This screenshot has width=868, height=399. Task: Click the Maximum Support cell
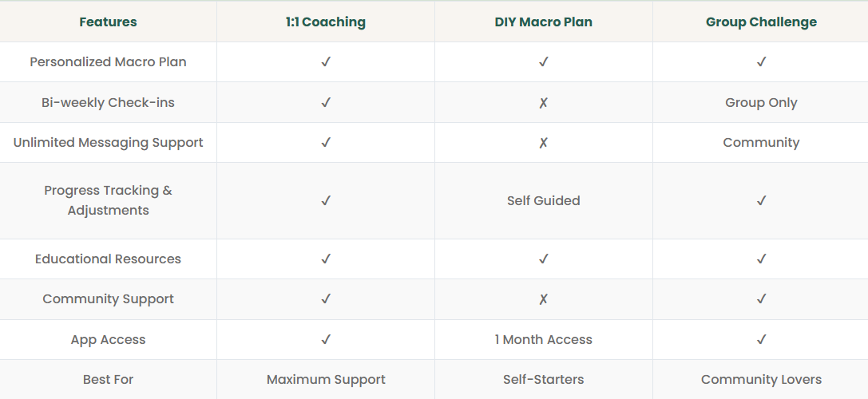pyautogui.click(x=326, y=380)
